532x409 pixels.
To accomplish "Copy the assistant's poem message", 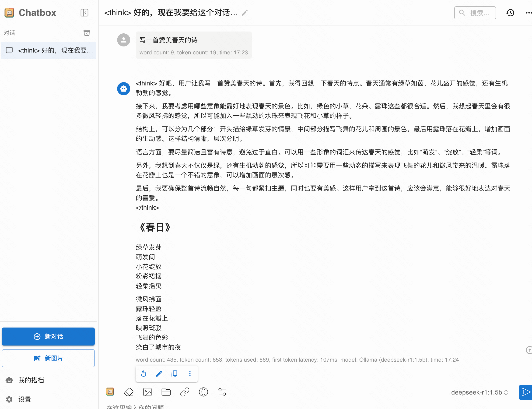I will point(175,374).
